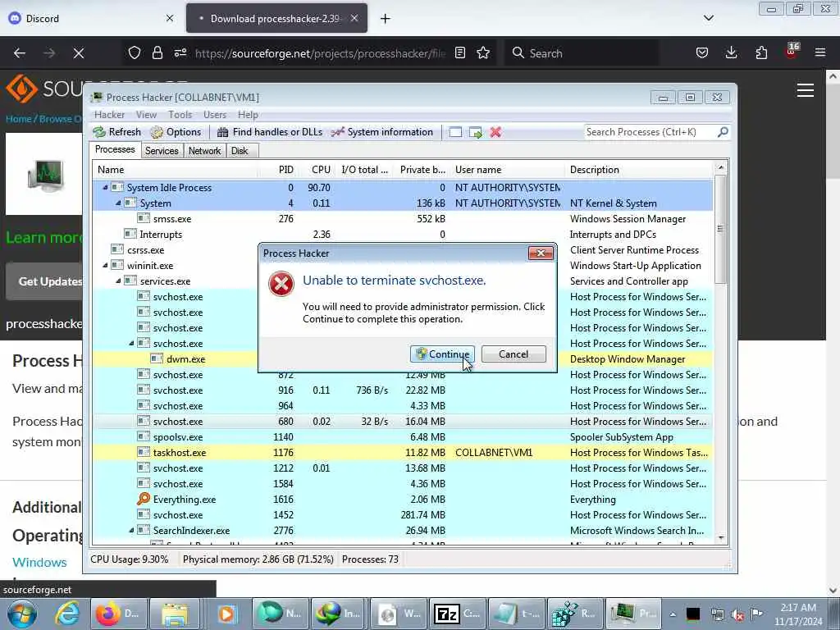Stop page loading in Firefox

point(79,53)
